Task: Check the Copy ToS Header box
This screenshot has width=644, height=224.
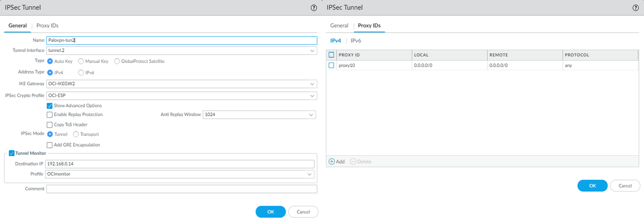Action: pyautogui.click(x=49, y=125)
